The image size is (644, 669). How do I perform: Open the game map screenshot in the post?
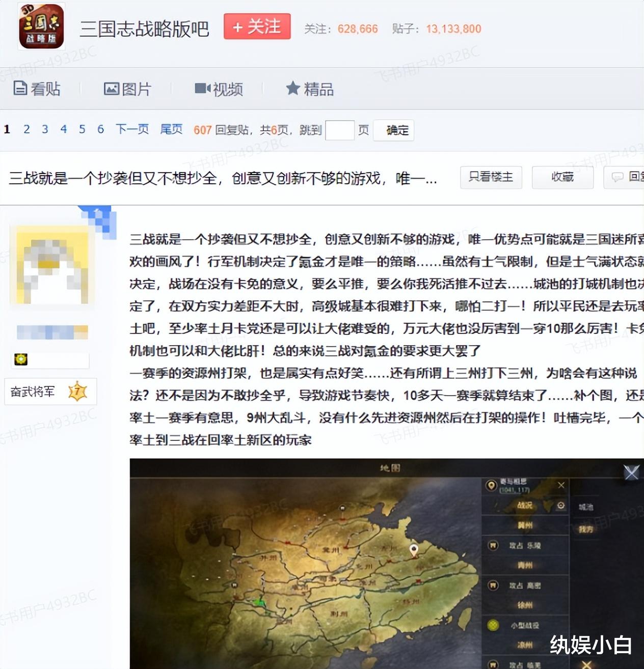387,564
